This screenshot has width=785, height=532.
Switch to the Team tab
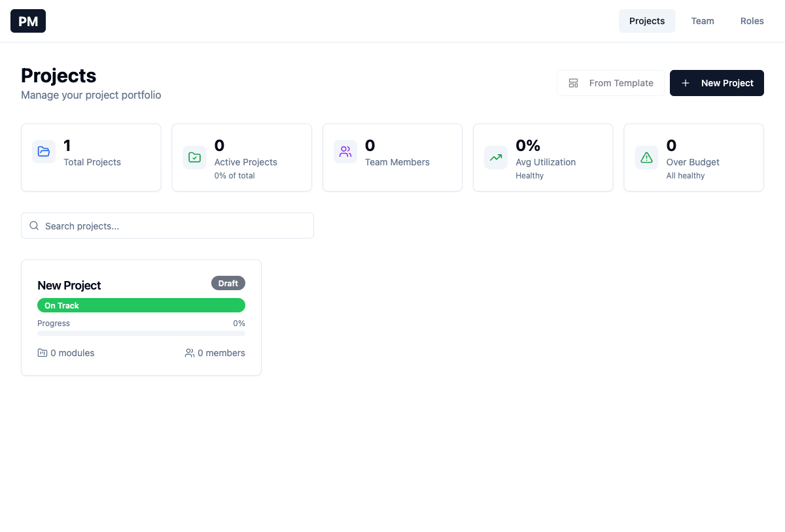click(702, 21)
